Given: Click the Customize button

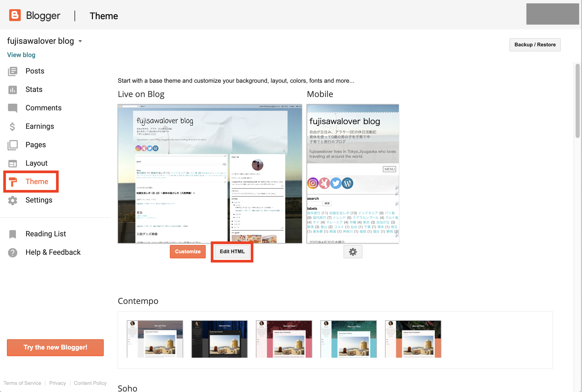Looking at the screenshot, I should point(188,252).
